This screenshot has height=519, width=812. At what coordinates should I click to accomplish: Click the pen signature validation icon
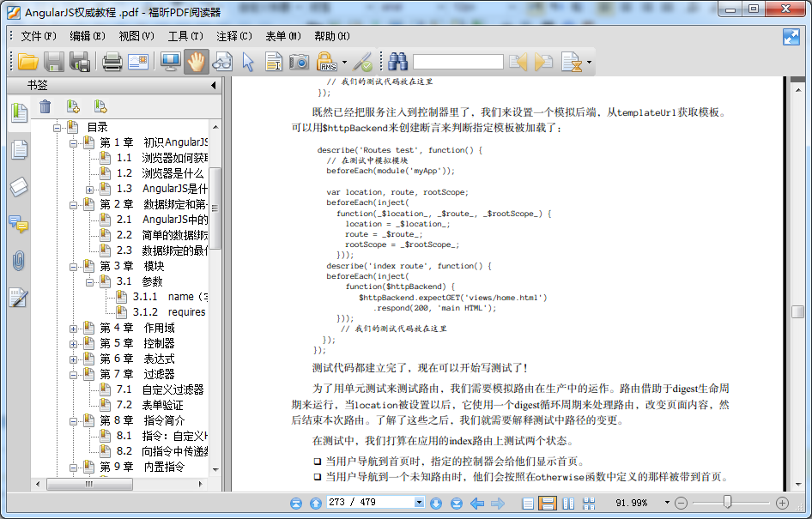(x=362, y=62)
